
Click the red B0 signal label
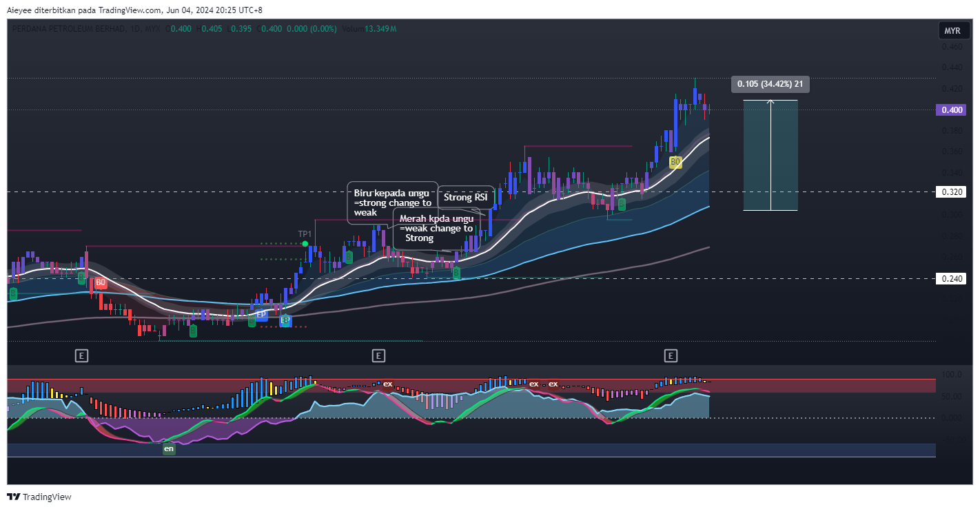[101, 282]
